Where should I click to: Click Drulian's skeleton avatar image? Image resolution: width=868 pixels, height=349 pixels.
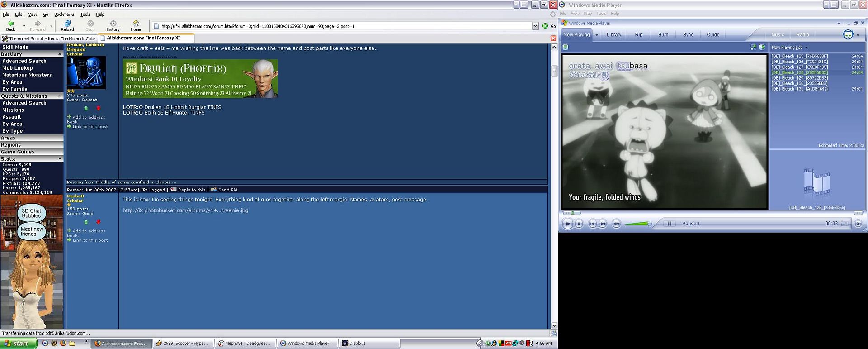point(86,72)
